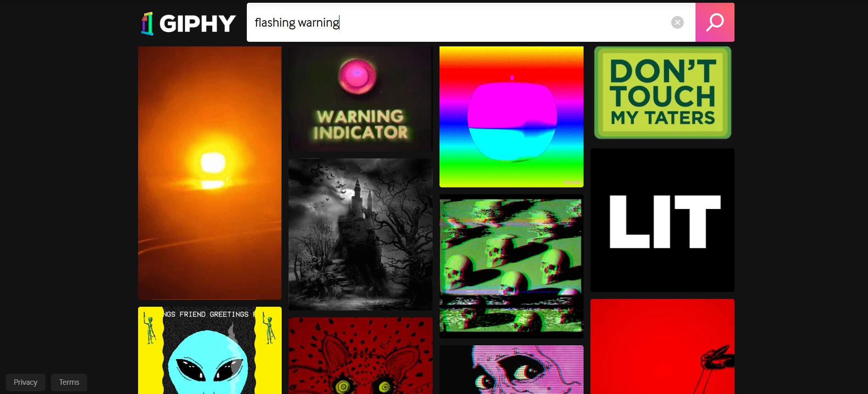Open the rainbow apple GIF

[x=512, y=117]
